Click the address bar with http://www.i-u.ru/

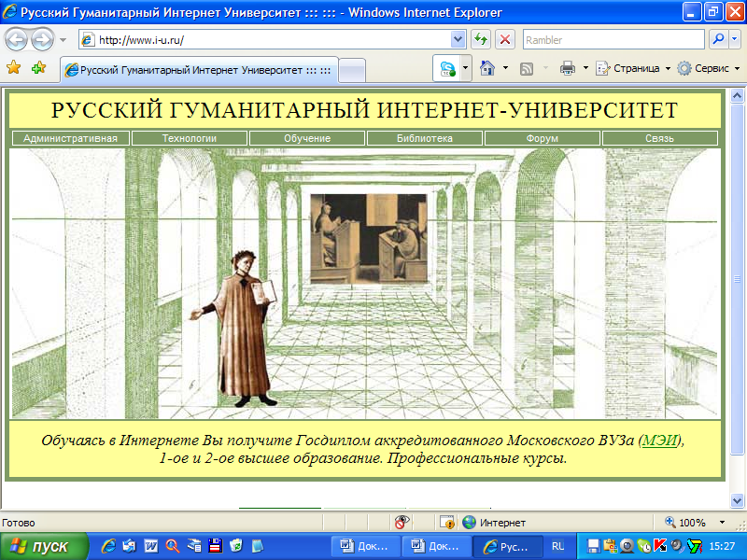[265, 40]
